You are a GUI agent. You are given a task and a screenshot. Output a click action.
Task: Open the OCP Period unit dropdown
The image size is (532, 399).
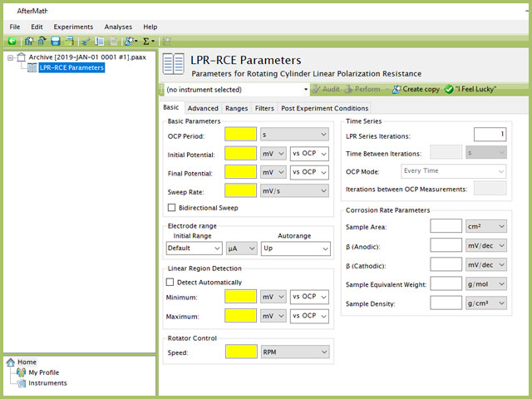(294, 135)
